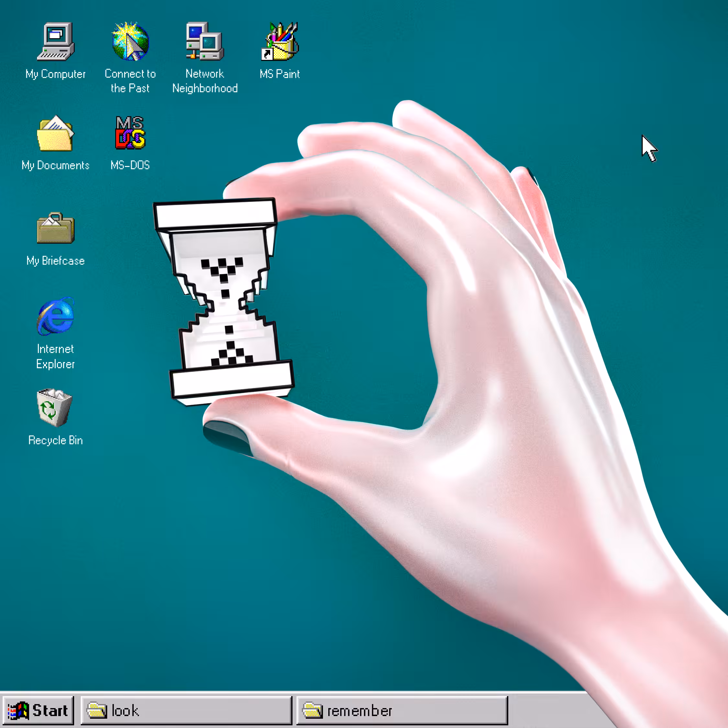728x728 pixels.
Task: Open the My Documents folder icon
Action: 55,133
